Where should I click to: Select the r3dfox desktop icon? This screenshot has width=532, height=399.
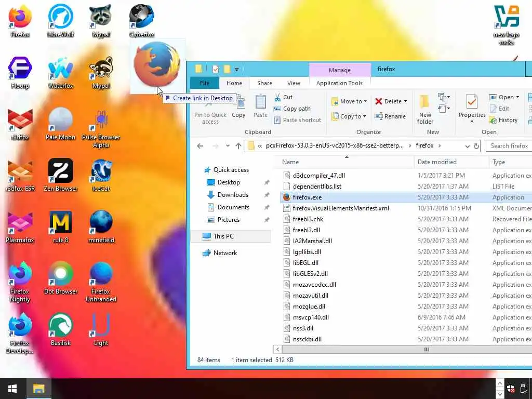(x=20, y=124)
